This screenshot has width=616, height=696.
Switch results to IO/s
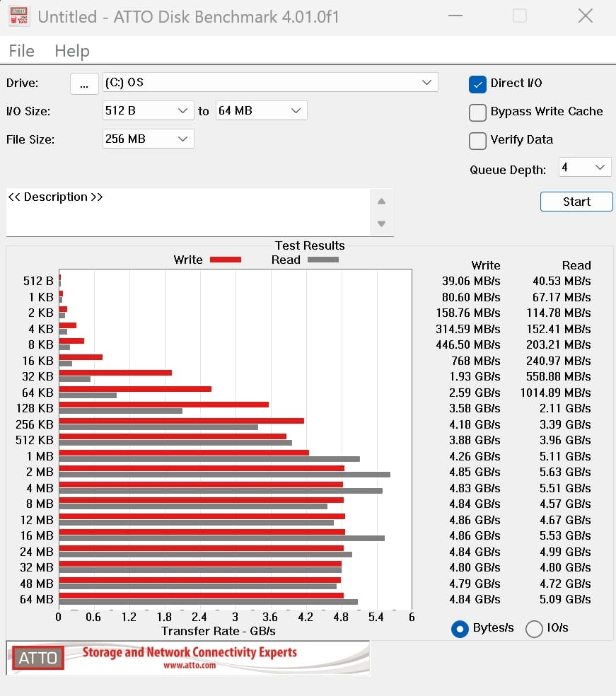(x=534, y=628)
